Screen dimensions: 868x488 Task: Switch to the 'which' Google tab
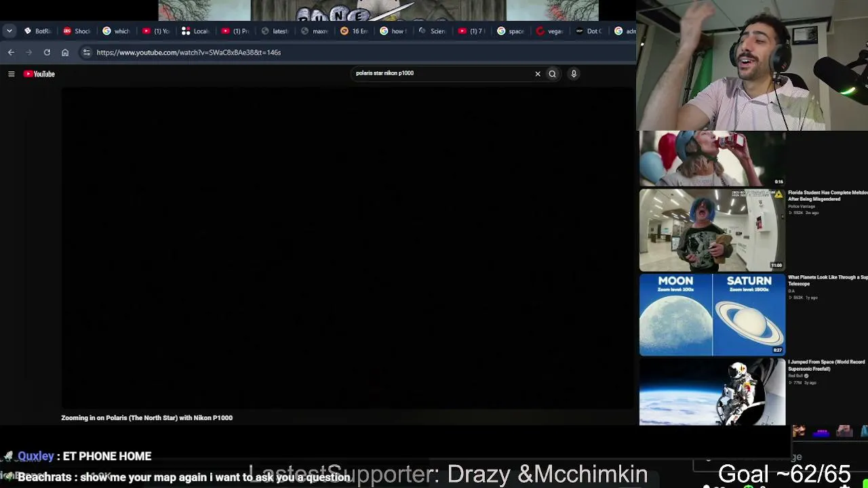117,31
